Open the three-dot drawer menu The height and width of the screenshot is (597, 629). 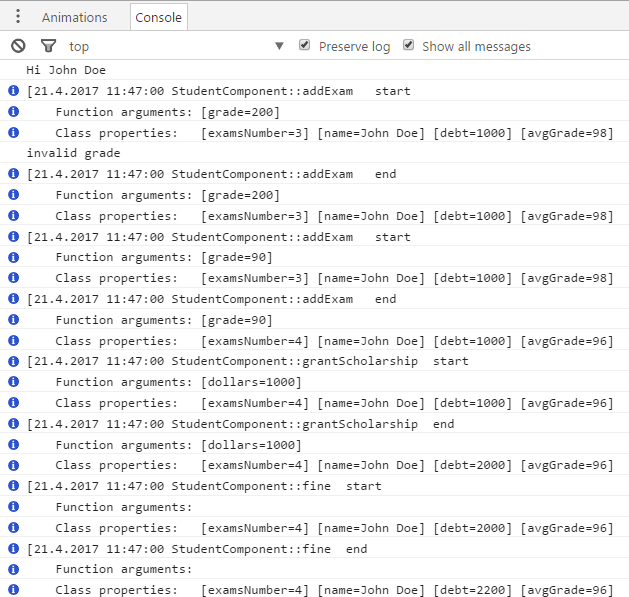[x=18, y=16]
